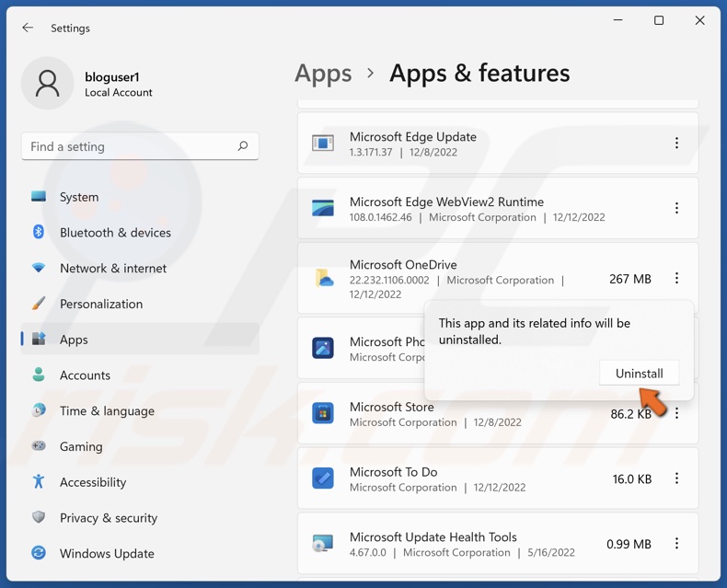Open more options for Microsoft Edge Update
Screen dimensions: 727x588
coord(676,144)
